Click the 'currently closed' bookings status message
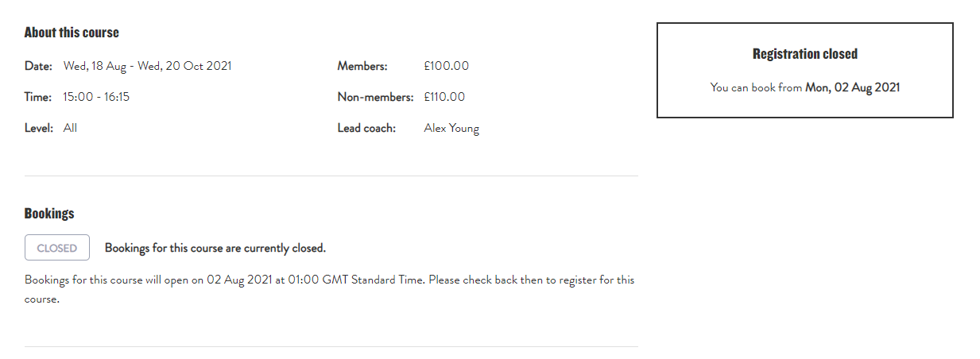The image size is (980, 359). pos(215,248)
